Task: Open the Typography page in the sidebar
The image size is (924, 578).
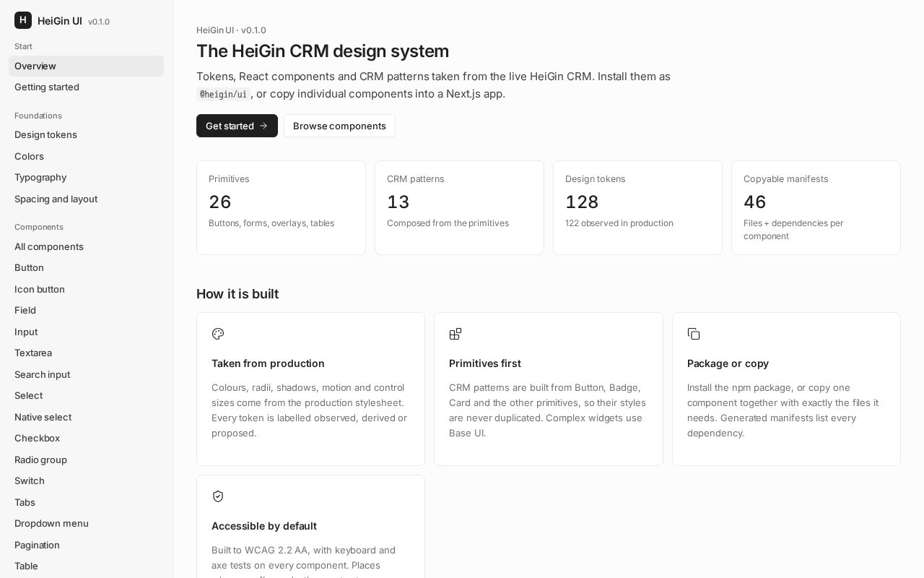Action: coord(86,177)
